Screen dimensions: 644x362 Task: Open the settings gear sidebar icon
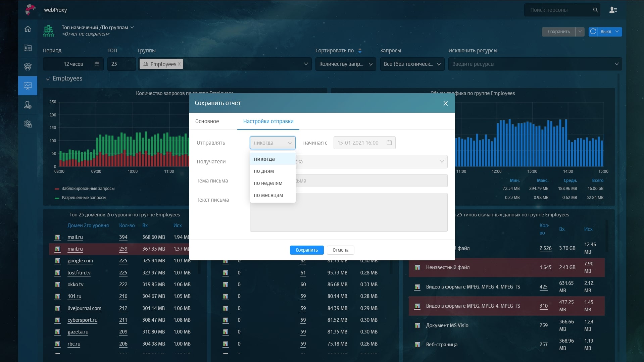coord(28,124)
